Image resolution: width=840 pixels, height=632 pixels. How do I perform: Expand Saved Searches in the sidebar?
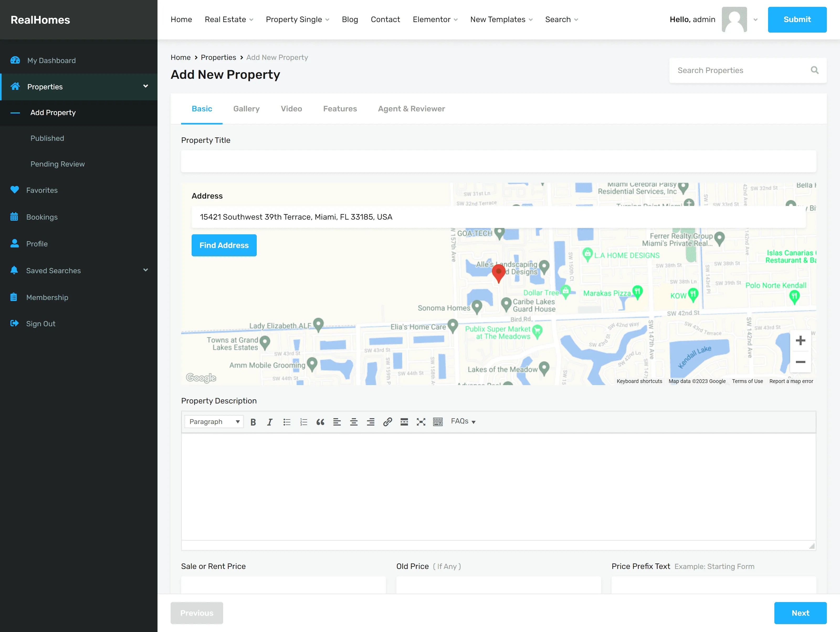coord(145,270)
